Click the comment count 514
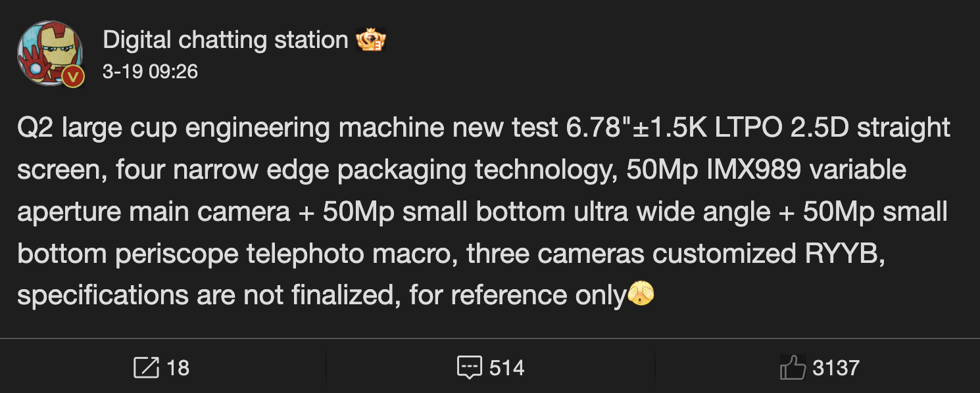Screen dimensions: 980x393 point(506,368)
